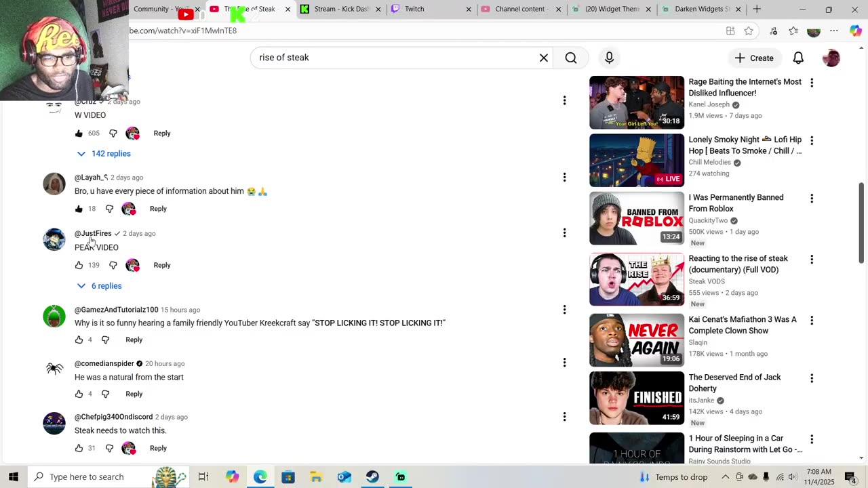Dislike the "W VIDEO" comment
The width and height of the screenshot is (868, 488).
(x=113, y=134)
